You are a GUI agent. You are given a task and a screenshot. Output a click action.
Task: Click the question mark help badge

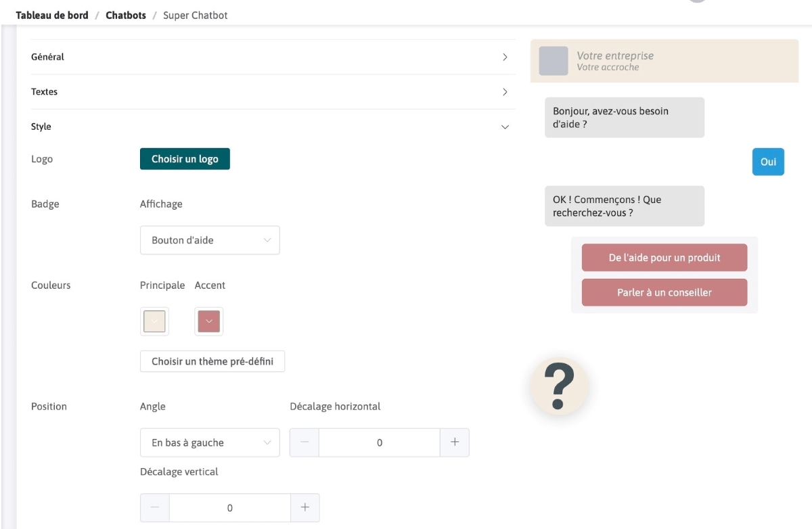point(559,386)
